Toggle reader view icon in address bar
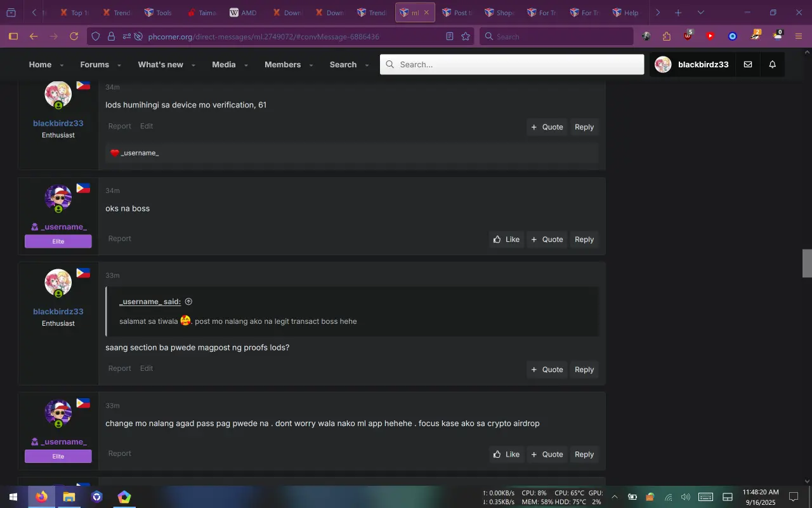Image resolution: width=812 pixels, height=508 pixels. 450,36
